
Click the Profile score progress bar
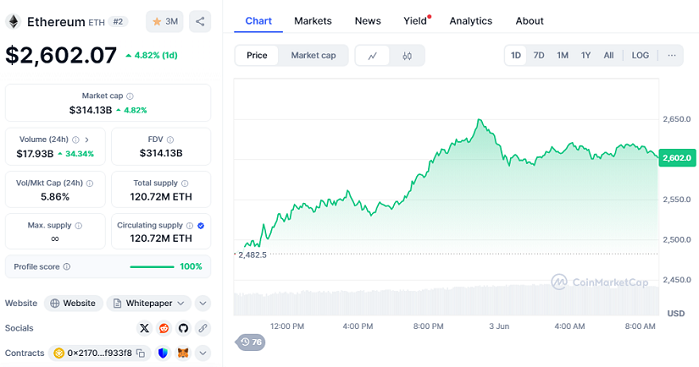click(x=152, y=267)
